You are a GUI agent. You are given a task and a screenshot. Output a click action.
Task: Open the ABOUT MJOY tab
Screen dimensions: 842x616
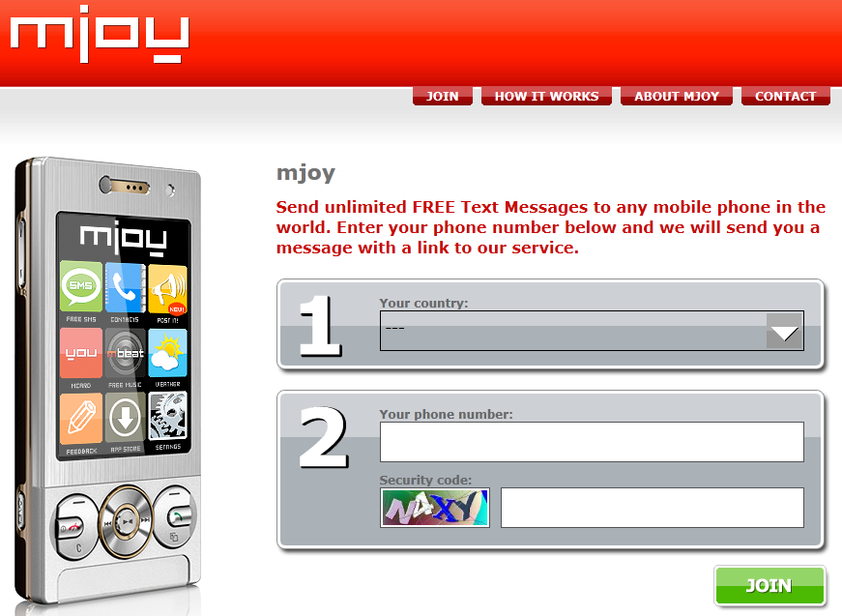[x=676, y=96]
